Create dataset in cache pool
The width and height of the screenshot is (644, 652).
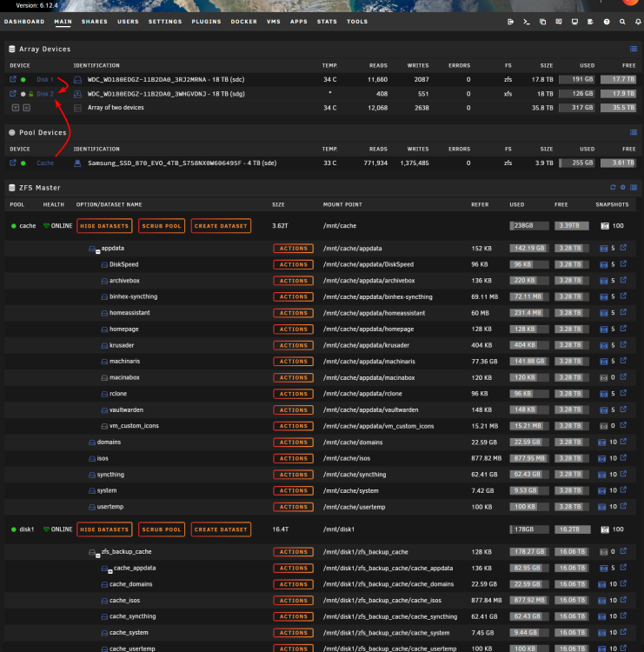click(x=221, y=226)
